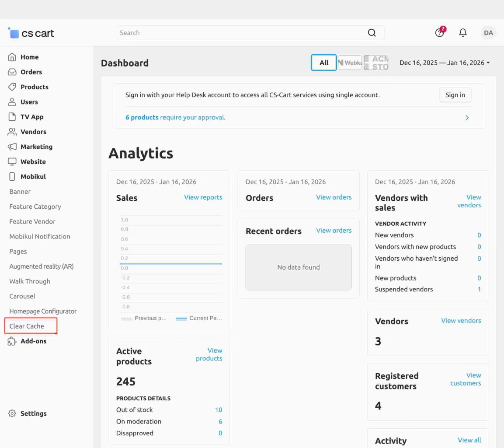504x448 pixels.
Task: Switch to the ACME storefront button
Action: click(x=376, y=63)
